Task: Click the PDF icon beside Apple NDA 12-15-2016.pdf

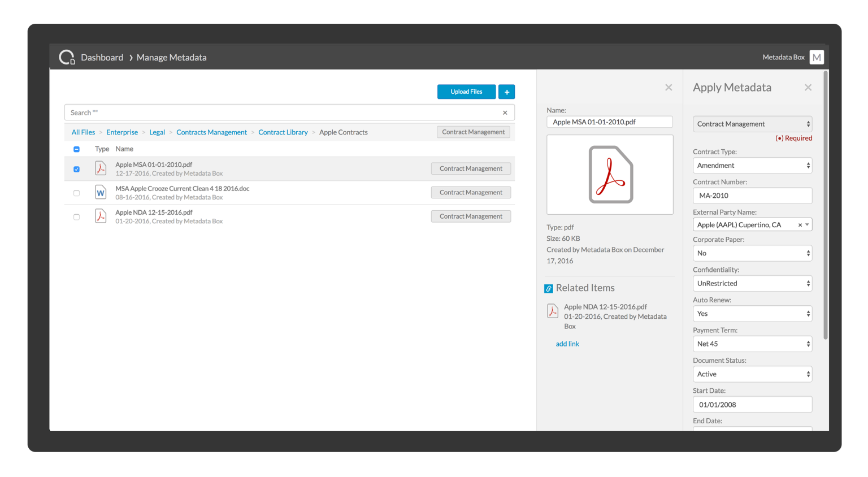Action: click(101, 216)
